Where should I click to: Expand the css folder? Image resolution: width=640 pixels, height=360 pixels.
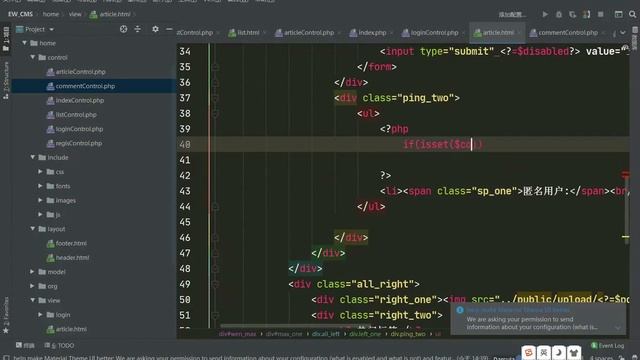pos(40,172)
